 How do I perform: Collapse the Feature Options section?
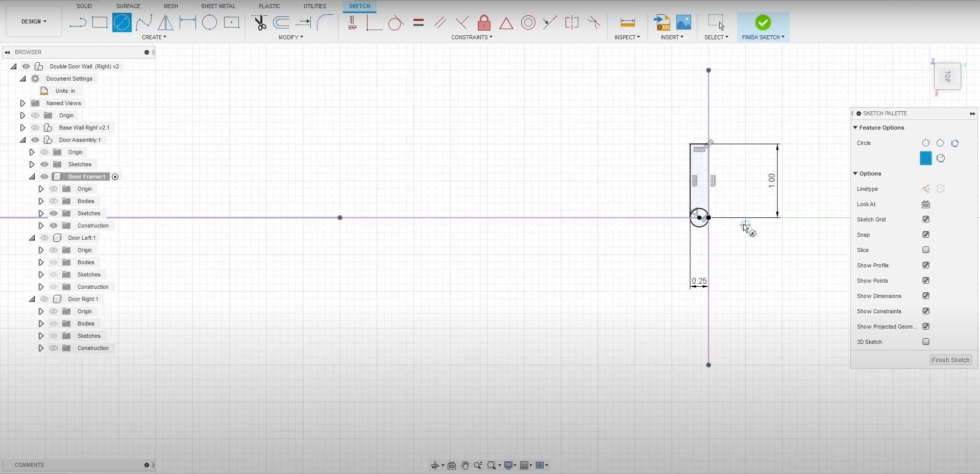point(855,128)
